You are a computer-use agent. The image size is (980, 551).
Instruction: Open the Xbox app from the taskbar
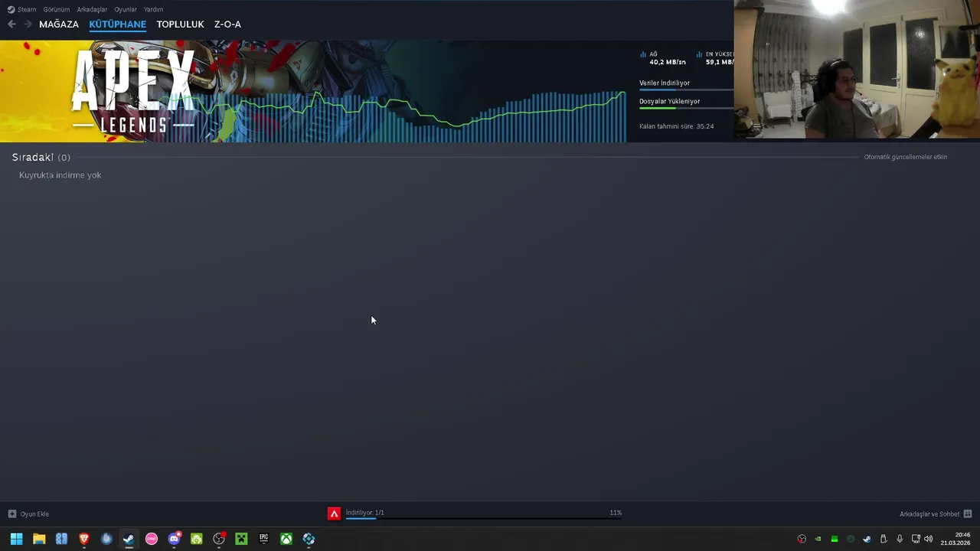coord(286,539)
